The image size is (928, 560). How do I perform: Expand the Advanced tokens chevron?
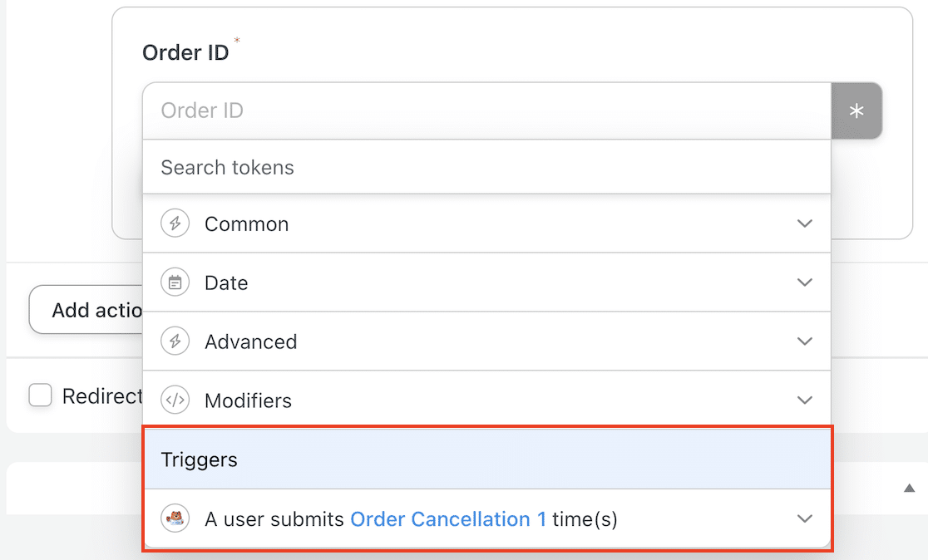pyautogui.click(x=804, y=341)
